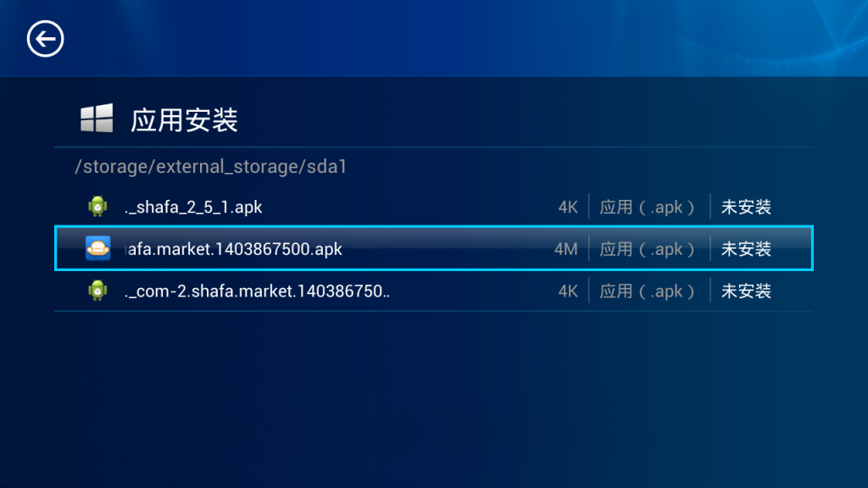The height and width of the screenshot is (488, 868).
Task: Click the Shafa market sofa icon
Action: point(98,248)
